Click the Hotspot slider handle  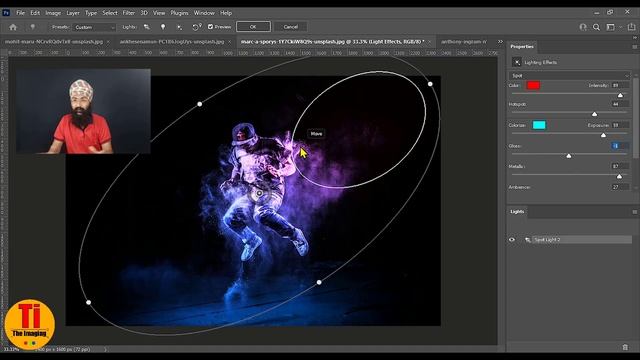tap(594, 114)
